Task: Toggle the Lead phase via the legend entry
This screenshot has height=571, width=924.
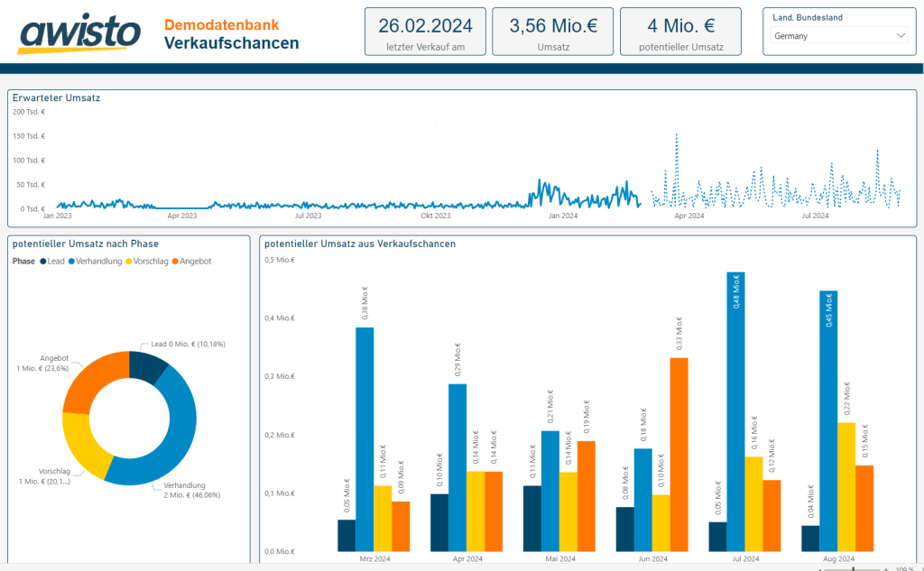Action: (54, 261)
